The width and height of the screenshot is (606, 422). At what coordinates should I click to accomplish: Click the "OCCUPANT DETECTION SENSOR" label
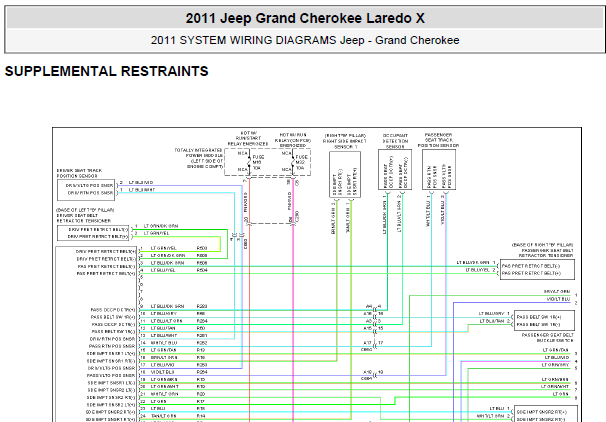(395, 141)
